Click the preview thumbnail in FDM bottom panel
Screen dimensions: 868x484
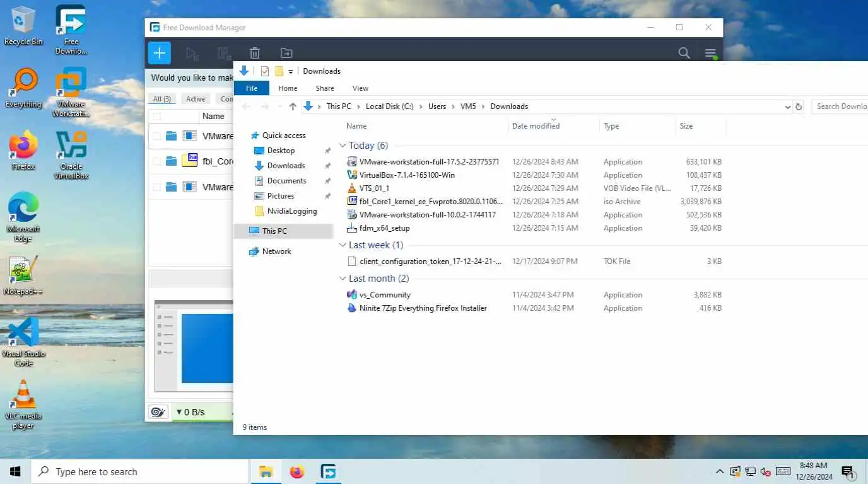pos(194,347)
